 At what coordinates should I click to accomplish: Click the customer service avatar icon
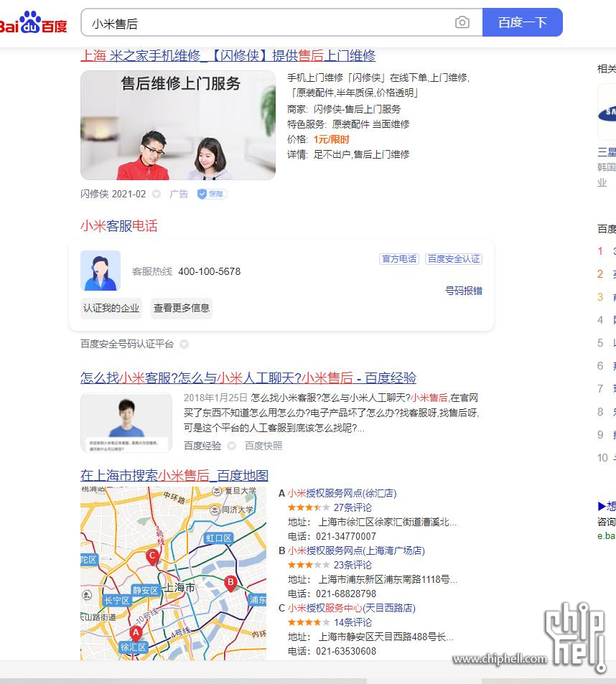[x=101, y=271]
